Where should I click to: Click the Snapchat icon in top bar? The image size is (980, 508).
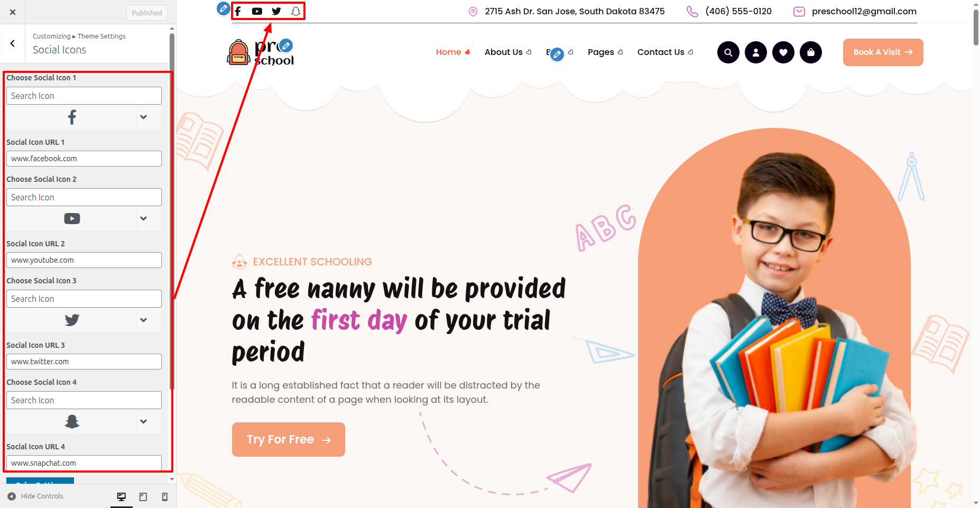tap(296, 11)
